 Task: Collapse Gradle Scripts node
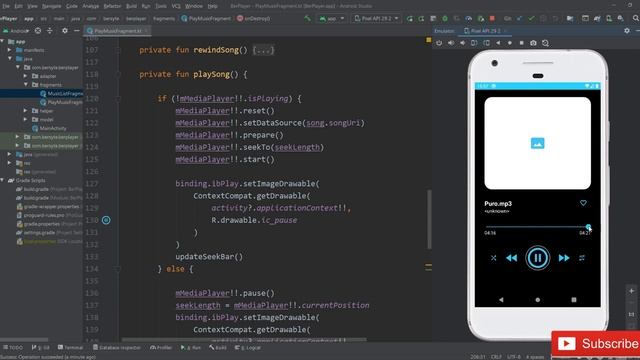pyautogui.click(x=3, y=180)
